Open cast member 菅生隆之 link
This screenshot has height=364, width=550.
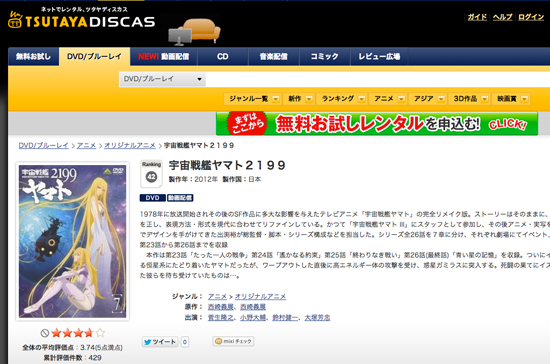point(221,317)
